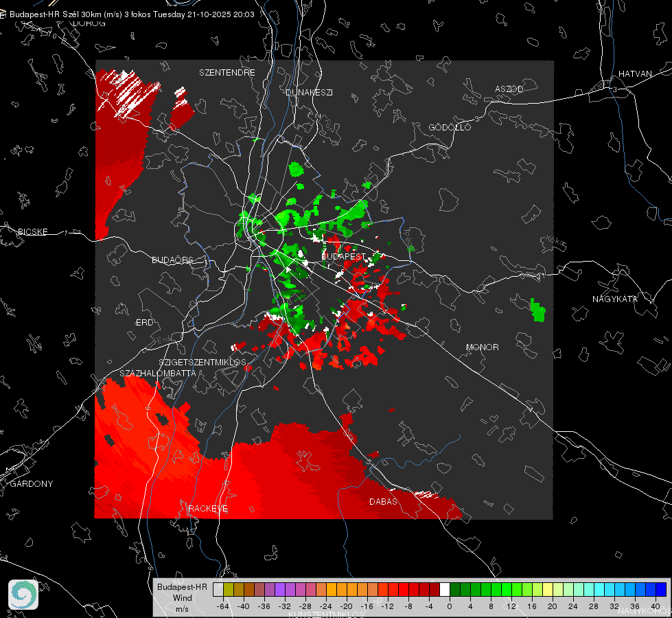Click the DOROG town label
This screenshot has width=672, height=618.
click(x=89, y=23)
